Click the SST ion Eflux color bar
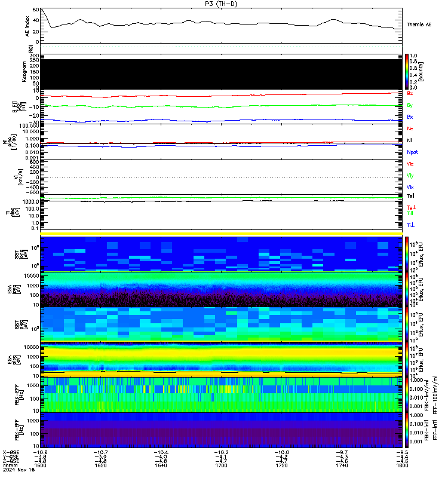Image resolution: width=448 pixels, height=478 pixels. click(407, 254)
